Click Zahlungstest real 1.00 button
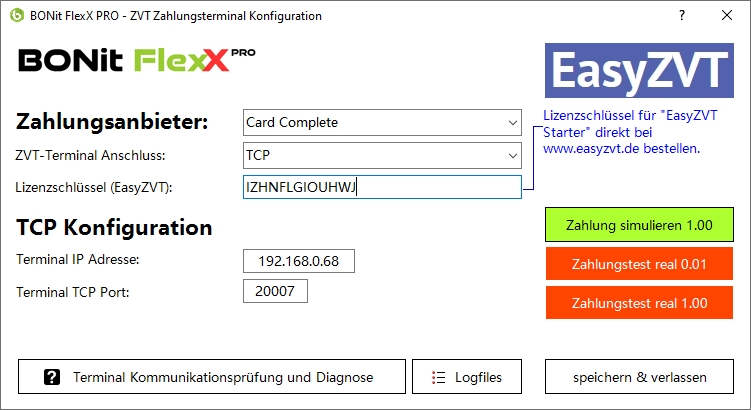Screen dimensions: 751x410 pyautogui.click(x=639, y=303)
